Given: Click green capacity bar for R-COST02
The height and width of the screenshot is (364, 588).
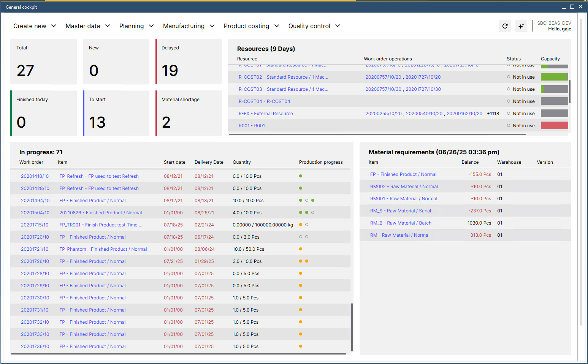Looking at the screenshot, I should click(x=554, y=77).
